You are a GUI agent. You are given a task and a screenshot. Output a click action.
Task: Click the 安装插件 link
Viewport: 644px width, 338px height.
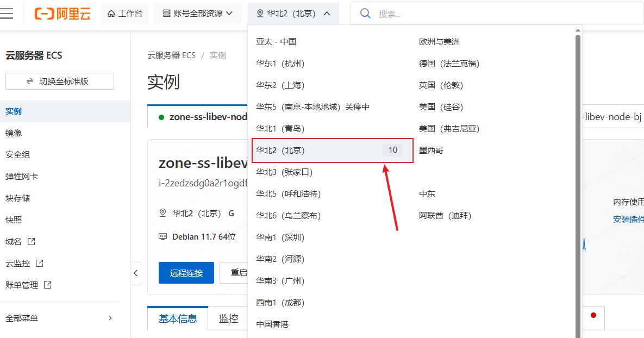coord(628,220)
